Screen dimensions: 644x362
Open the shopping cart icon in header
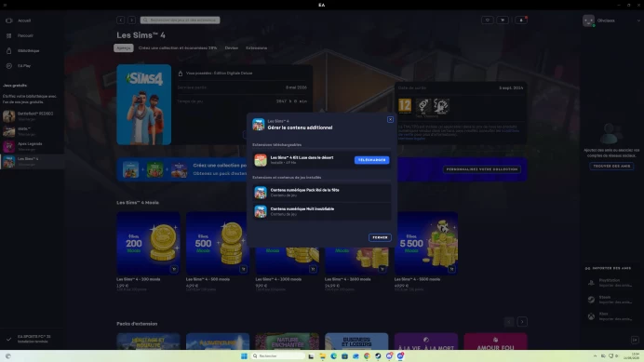point(503,20)
